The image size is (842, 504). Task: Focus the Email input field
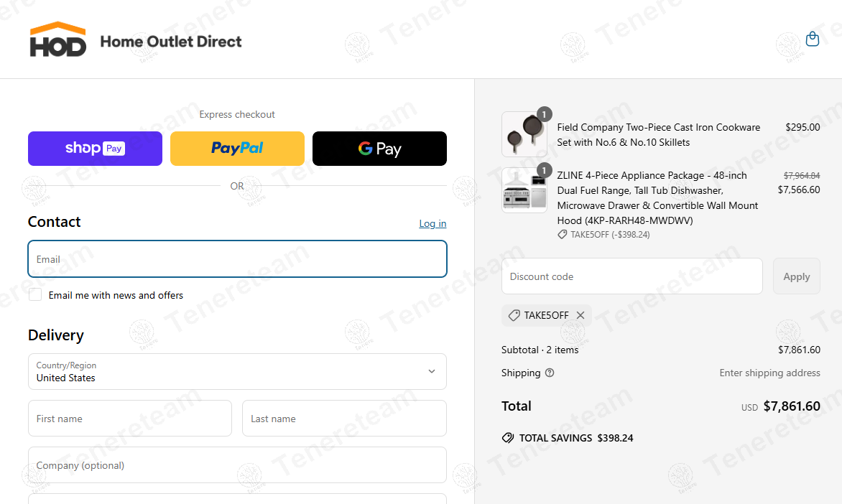pyautogui.click(x=237, y=259)
